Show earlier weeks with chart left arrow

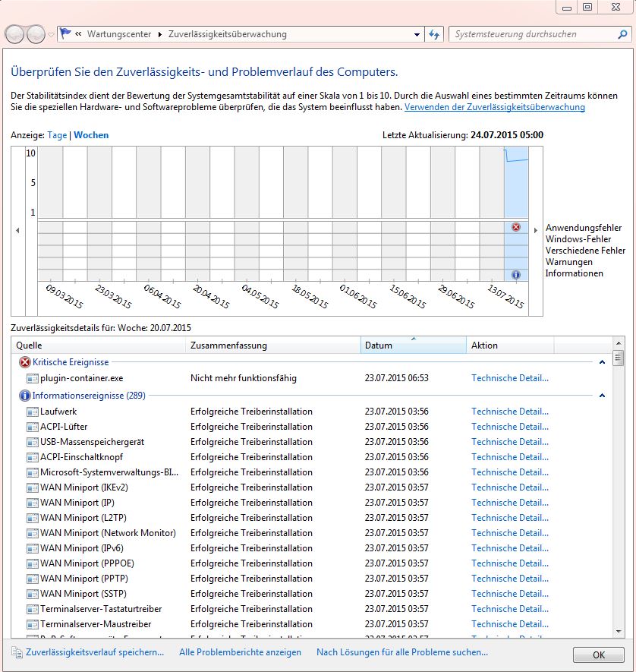pyautogui.click(x=17, y=231)
